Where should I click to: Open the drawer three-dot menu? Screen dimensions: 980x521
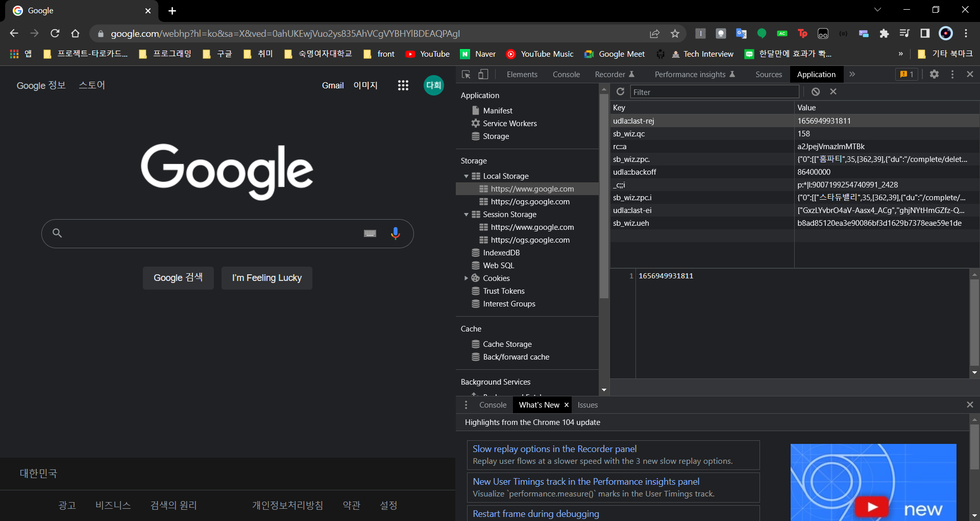(x=466, y=405)
